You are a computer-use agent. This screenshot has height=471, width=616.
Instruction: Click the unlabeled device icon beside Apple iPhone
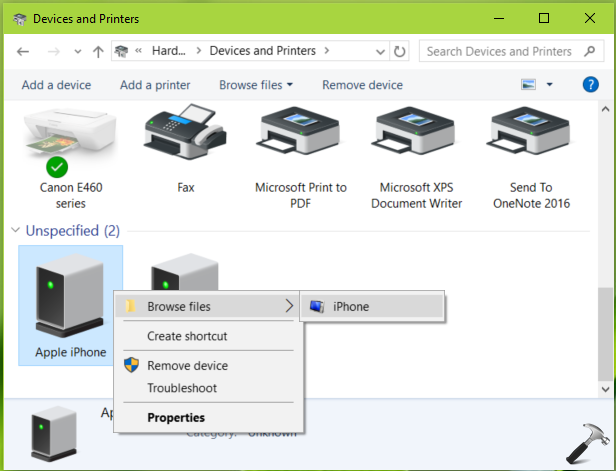pos(185,272)
